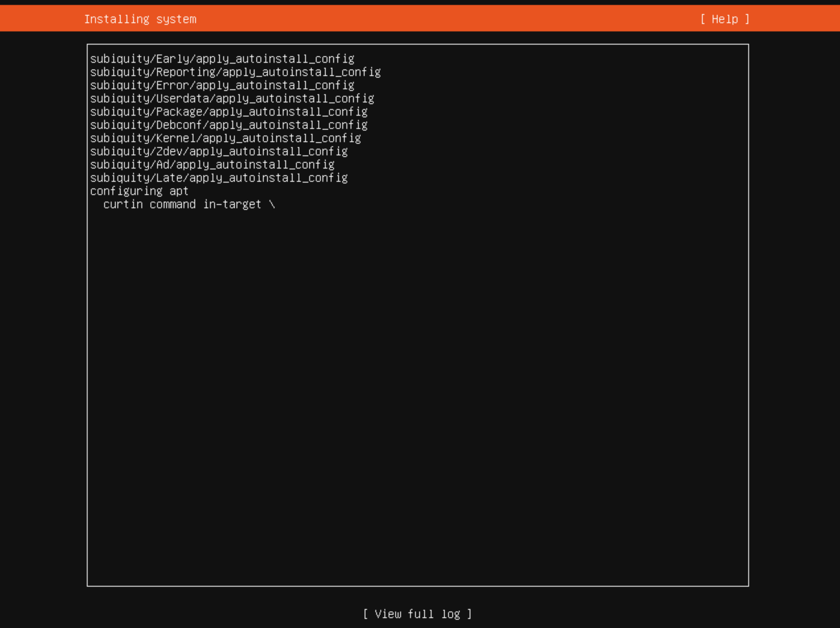Pick the subiquity/Userdata/apply_autoinstall_config log line
The image size is (840, 628).
(232, 98)
